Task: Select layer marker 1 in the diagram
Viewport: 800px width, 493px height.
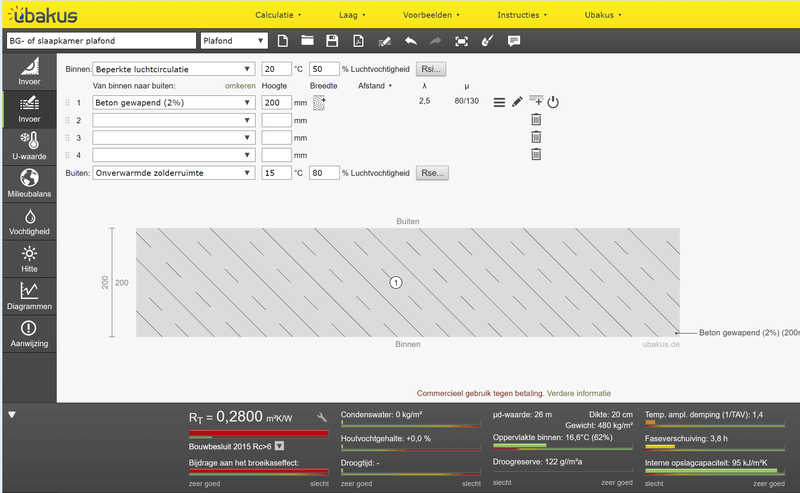Action: [396, 282]
